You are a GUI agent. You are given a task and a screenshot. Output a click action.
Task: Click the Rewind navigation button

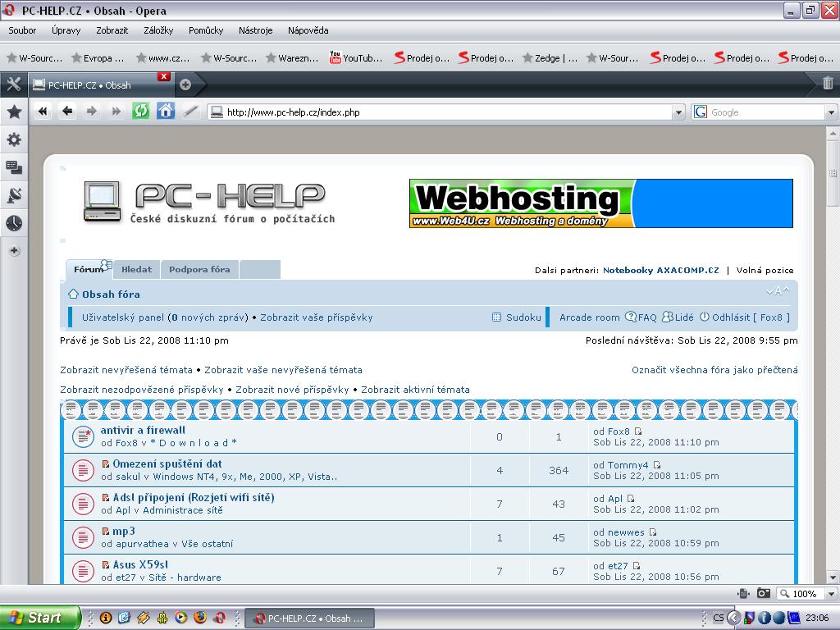[43, 112]
